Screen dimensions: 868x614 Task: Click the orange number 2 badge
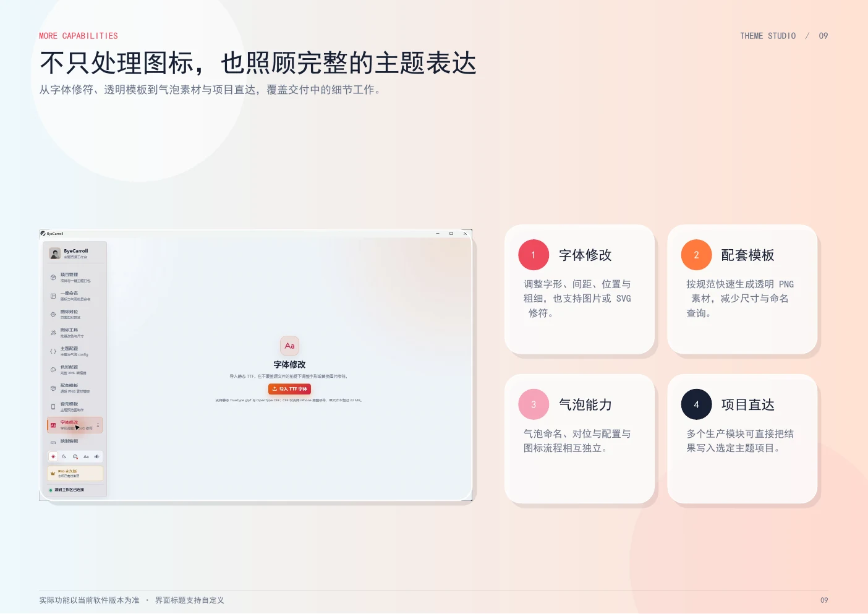point(696,255)
